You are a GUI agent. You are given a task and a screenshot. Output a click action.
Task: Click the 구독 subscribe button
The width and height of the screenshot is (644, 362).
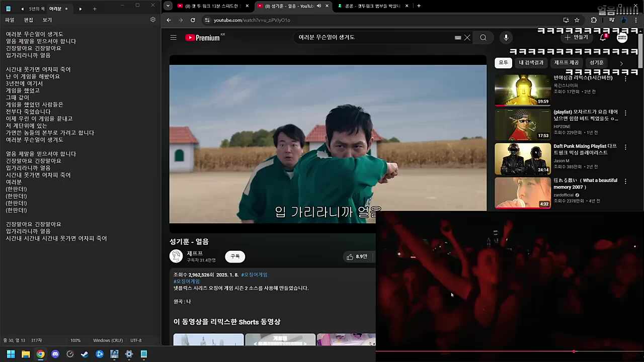[235, 256]
